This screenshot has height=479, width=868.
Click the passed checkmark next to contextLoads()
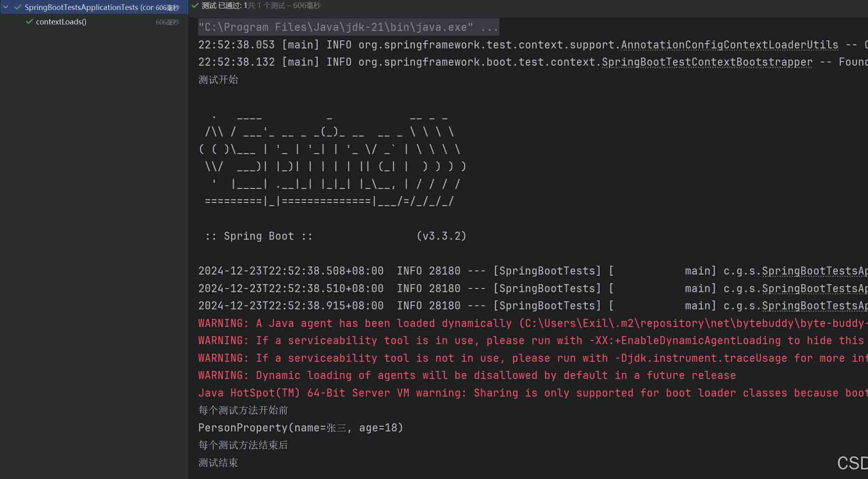pyautogui.click(x=29, y=22)
